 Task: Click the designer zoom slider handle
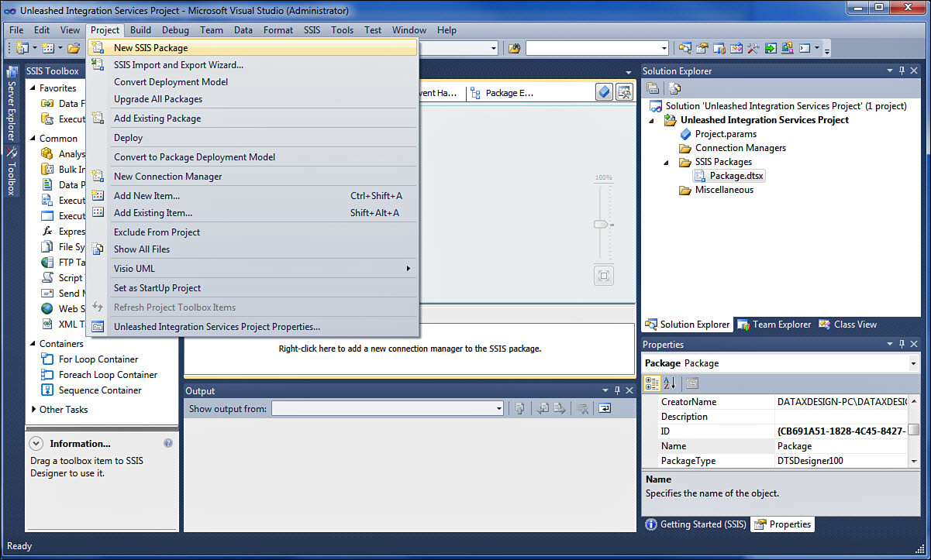point(601,225)
